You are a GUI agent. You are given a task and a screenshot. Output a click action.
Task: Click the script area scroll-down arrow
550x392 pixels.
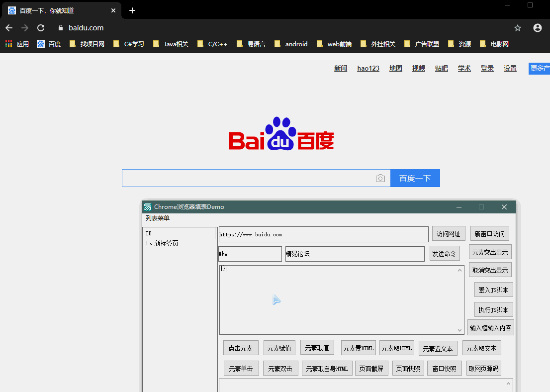(459, 330)
